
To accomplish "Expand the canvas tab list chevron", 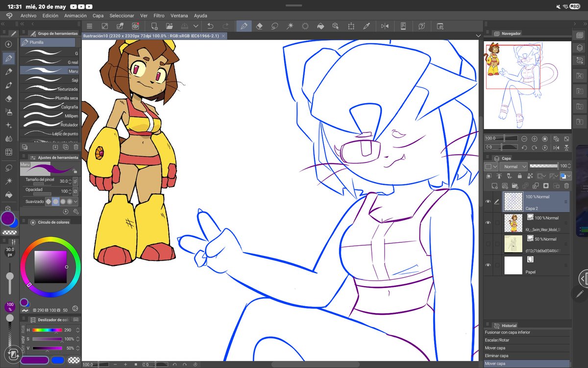I will (478, 36).
